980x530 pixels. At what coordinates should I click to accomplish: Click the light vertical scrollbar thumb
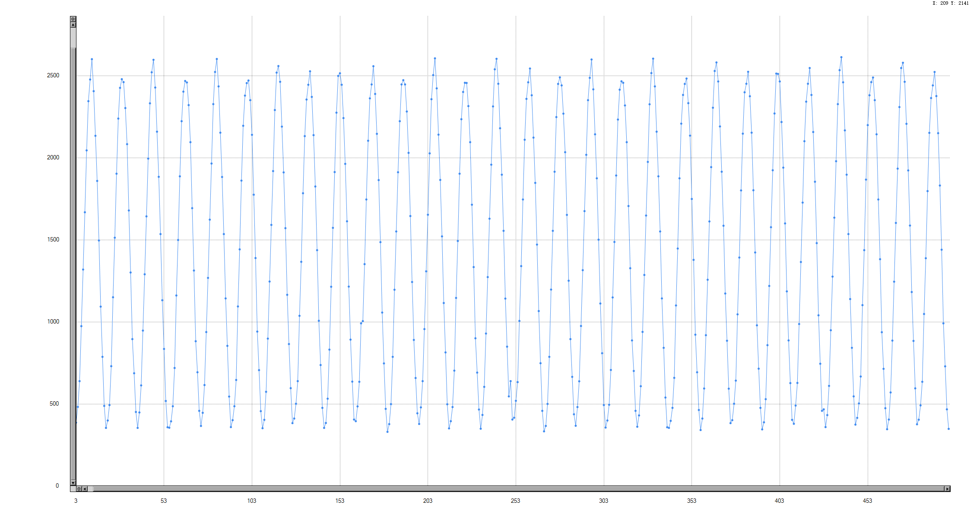(x=73, y=37)
